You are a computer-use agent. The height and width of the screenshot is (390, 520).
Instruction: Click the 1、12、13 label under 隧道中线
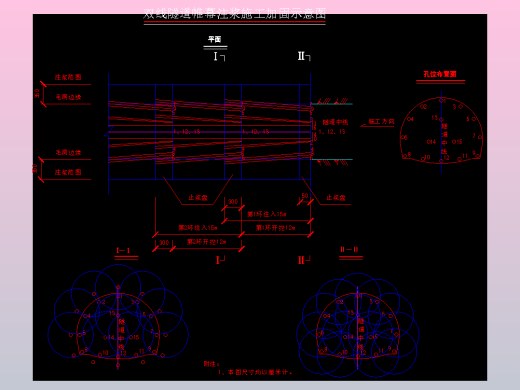click(332, 132)
